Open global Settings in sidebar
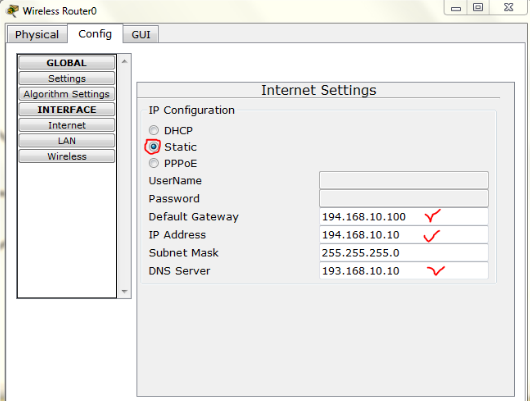 click(x=67, y=78)
